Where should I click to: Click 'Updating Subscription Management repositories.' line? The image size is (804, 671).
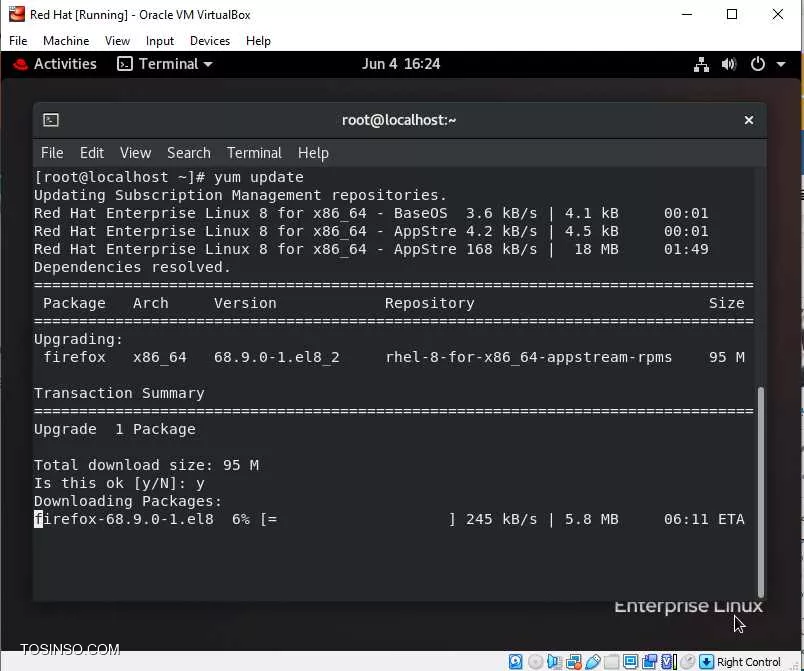click(240, 195)
